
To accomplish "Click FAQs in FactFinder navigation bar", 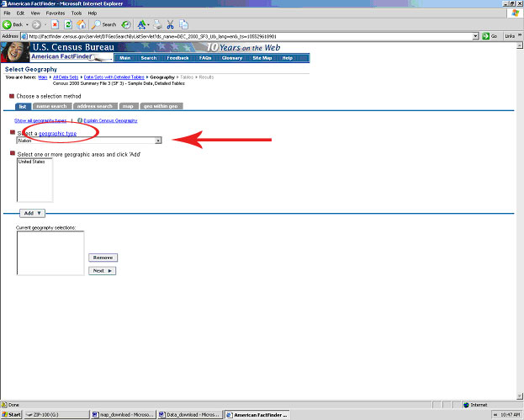I will pyautogui.click(x=205, y=58).
